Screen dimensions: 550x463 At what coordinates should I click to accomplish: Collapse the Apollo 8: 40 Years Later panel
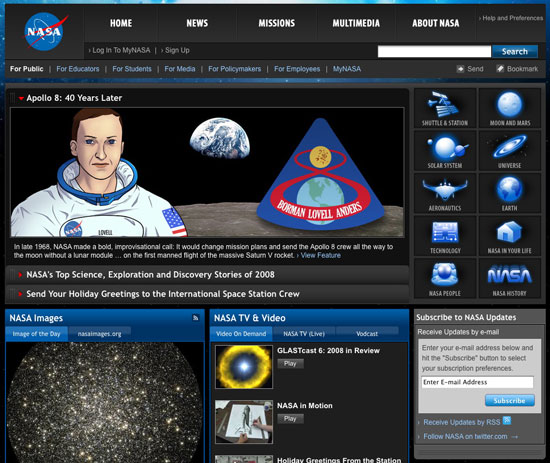pos(21,99)
